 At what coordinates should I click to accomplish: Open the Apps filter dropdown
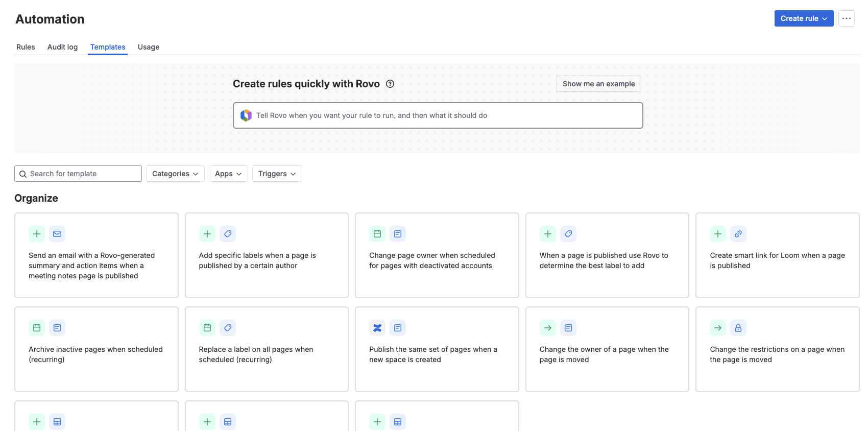[x=228, y=174]
